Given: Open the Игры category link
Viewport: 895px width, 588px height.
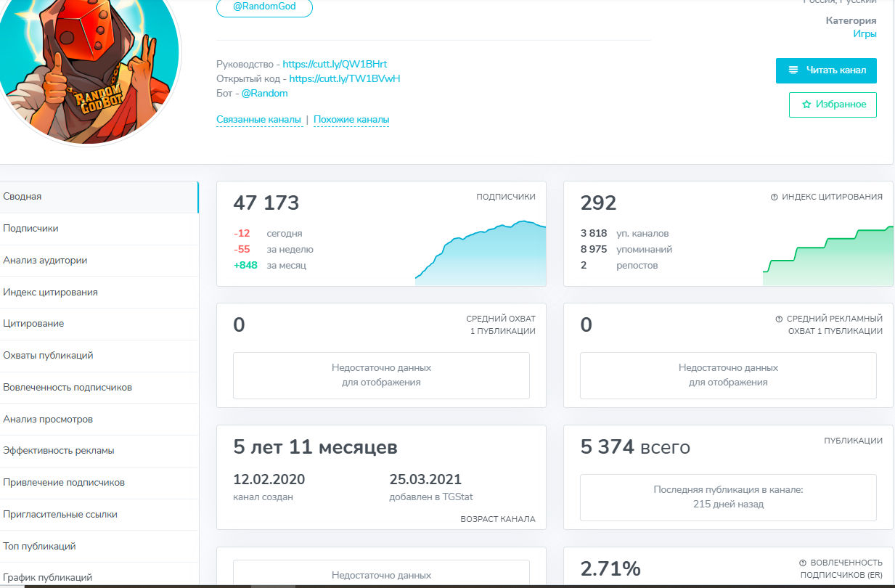Looking at the screenshot, I should click(865, 33).
